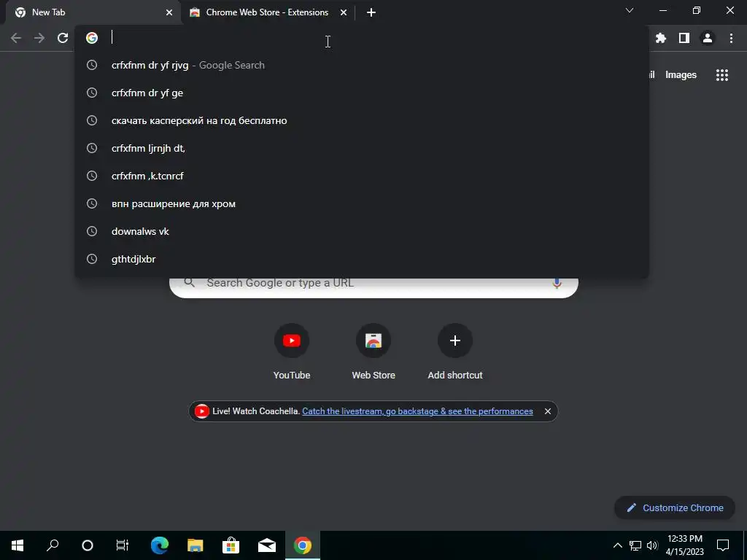Viewport: 747px width, 560px height.
Task: Open the notification center icon
Action: click(x=723, y=545)
